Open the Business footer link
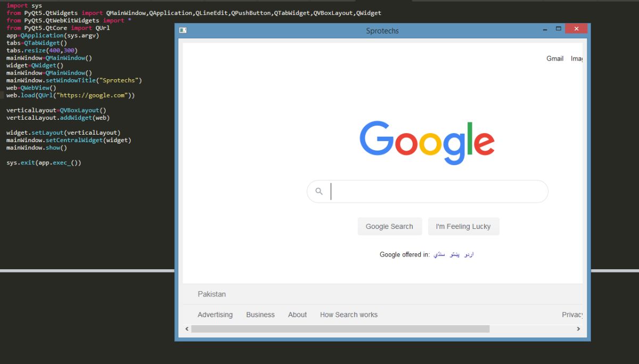Screen dimensions: 639x364 pyautogui.click(x=260, y=315)
